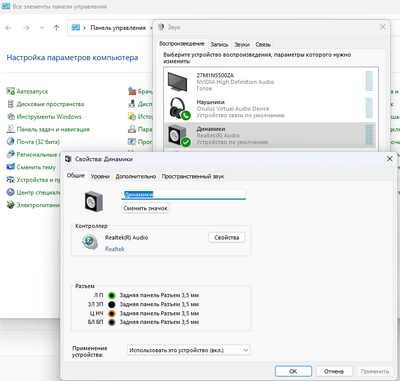Click the device name input field Динамики
The width and height of the screenshot is (400, 381).
tap(184, 194)
